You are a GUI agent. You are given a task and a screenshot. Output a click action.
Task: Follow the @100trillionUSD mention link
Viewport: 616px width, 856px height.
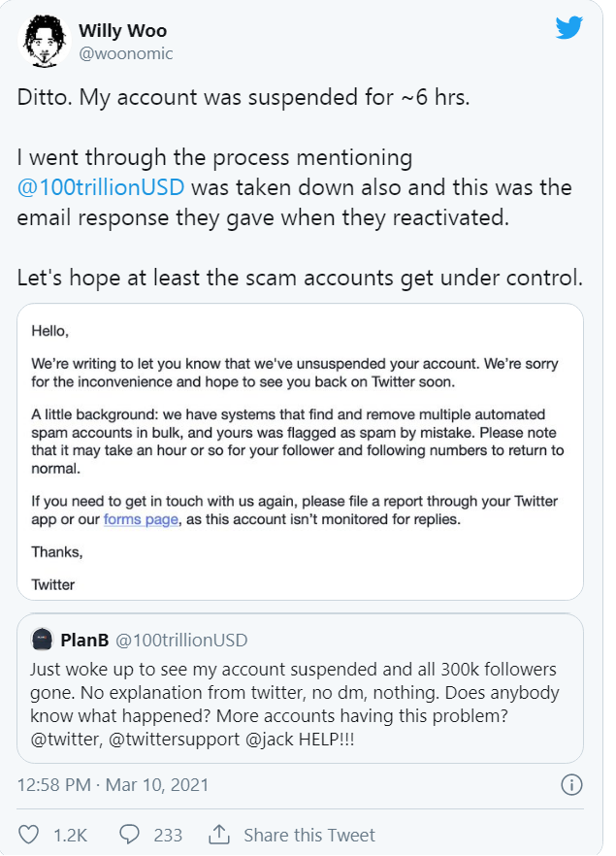(x=100, y=186)
